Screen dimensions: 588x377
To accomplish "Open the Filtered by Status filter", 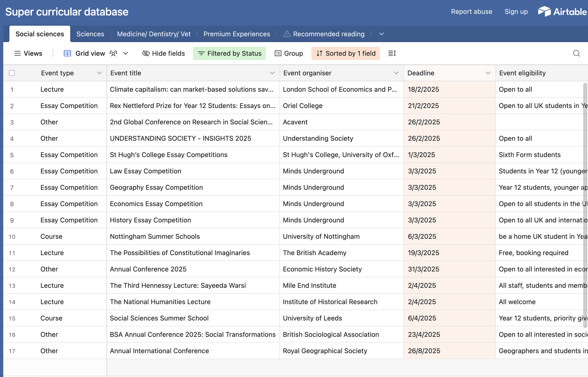I will (229, 53).
